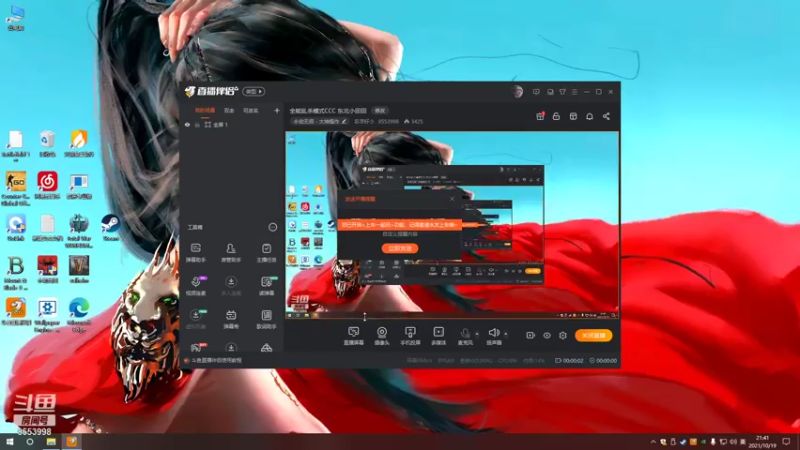
Task: Add 摄像头 camera source
Action: pos(382,336)
